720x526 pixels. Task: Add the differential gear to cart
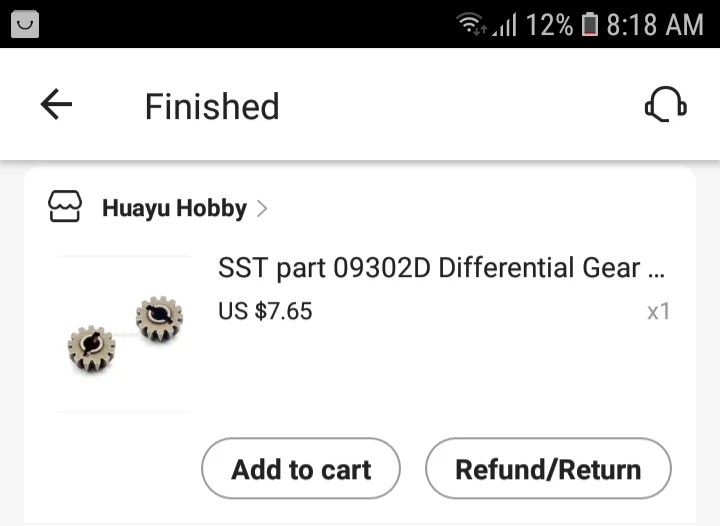[301, 469]
